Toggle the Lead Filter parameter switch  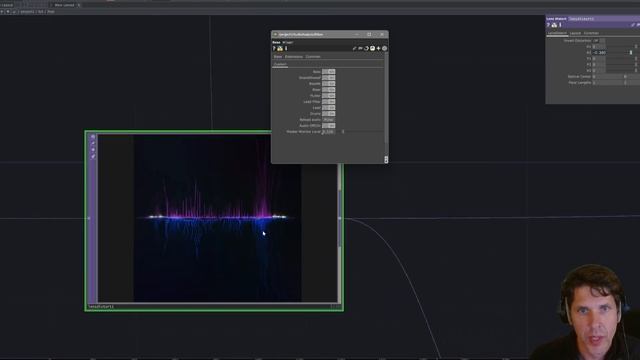pyautogui.click(x=329, y=102)
